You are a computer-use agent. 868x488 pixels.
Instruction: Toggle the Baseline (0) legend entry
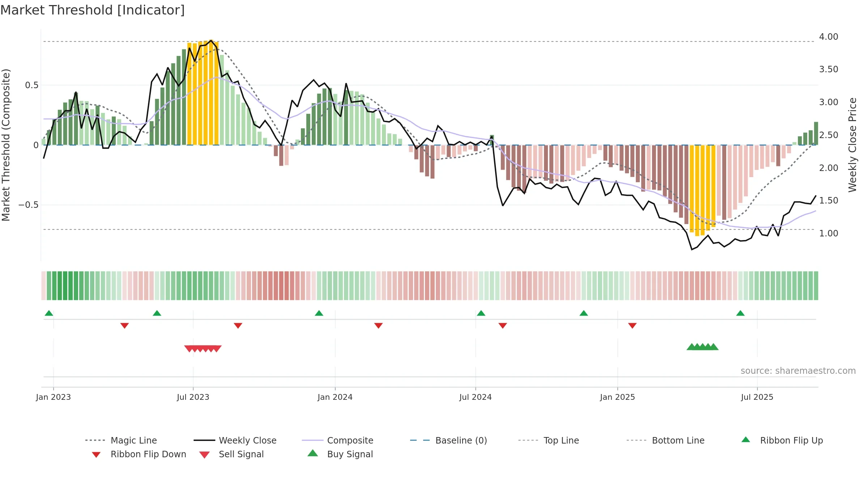448,440
